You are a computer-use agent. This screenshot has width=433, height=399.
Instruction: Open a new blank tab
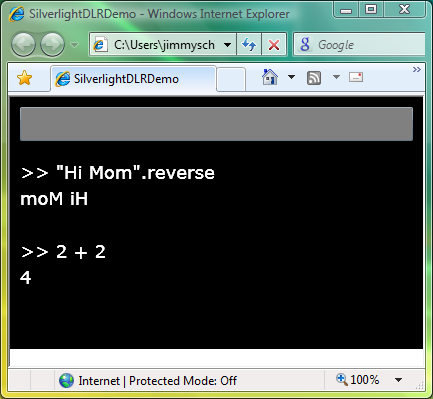pos(231,79)
